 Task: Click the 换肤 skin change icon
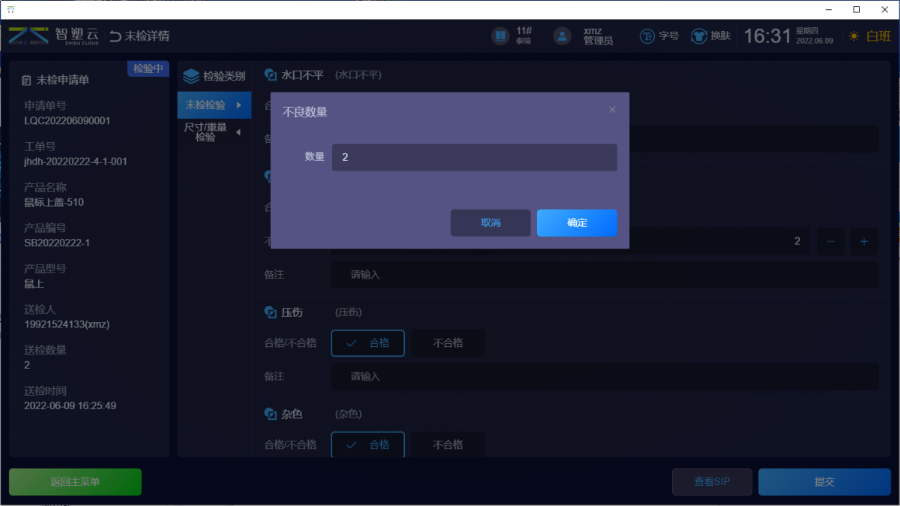698,36
